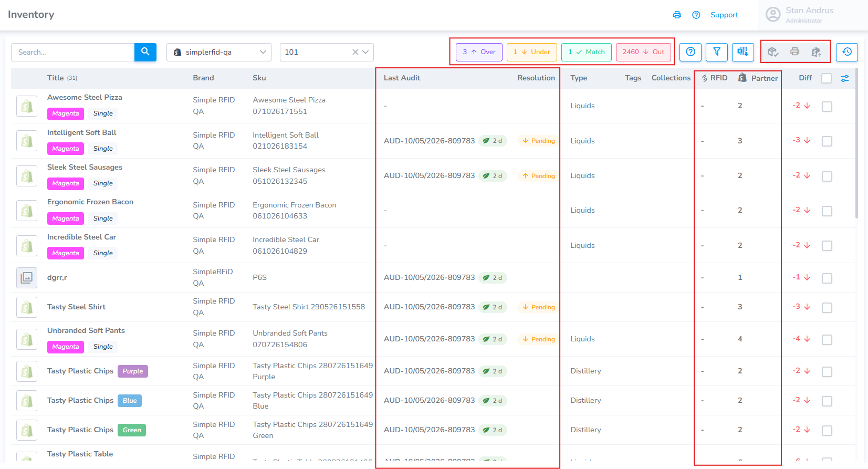Click the Title column header
The height and width of the screenshot is (469, 868).
click(55, 78)
